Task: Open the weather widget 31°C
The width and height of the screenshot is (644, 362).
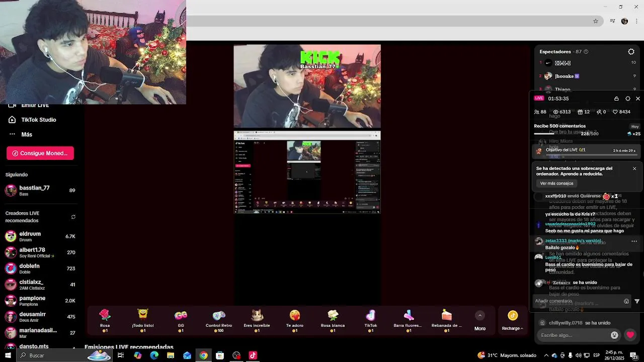Action: tap(507, 355)
